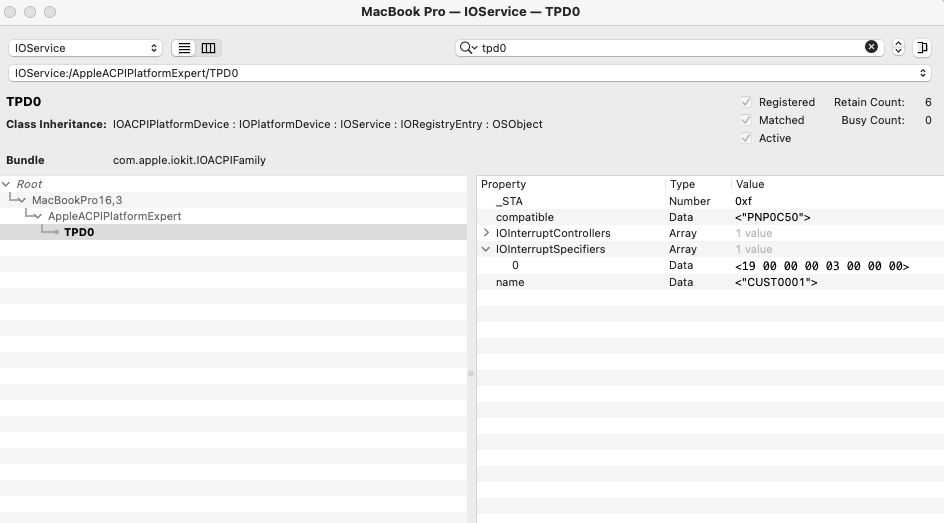
Task: Collapse the IOInterruptSpecifiers property
Action: click(486, 249)
